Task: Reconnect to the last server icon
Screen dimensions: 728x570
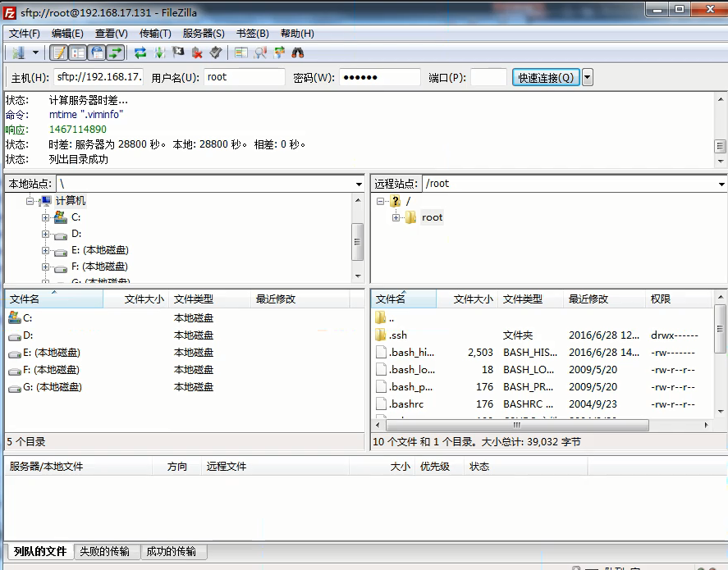Action: pyautogui.click(x=216, y=52)
